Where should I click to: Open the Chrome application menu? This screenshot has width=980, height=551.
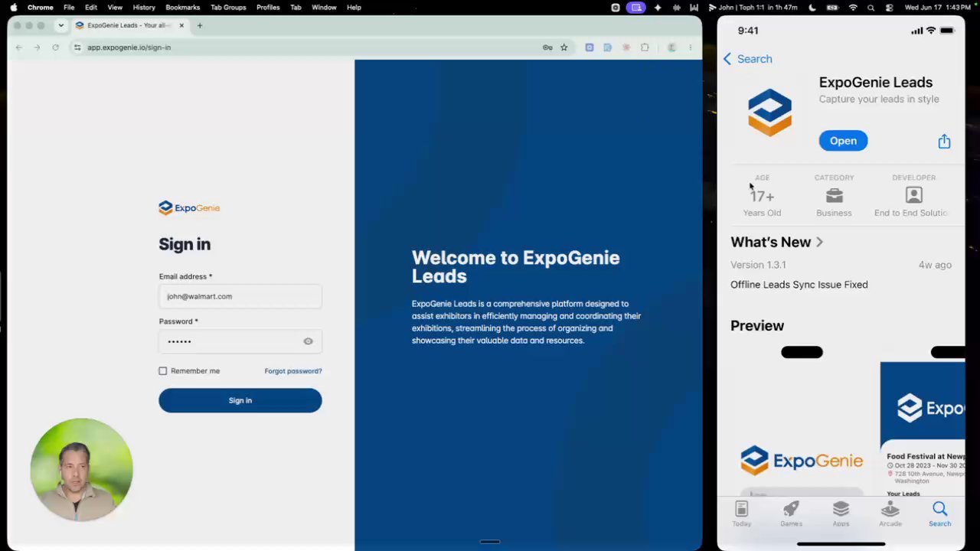coord(41,8)
